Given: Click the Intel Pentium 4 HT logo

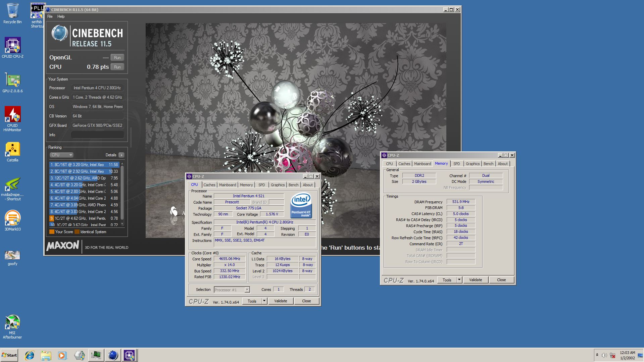Looking at the screenshot, I should (301, 205).
